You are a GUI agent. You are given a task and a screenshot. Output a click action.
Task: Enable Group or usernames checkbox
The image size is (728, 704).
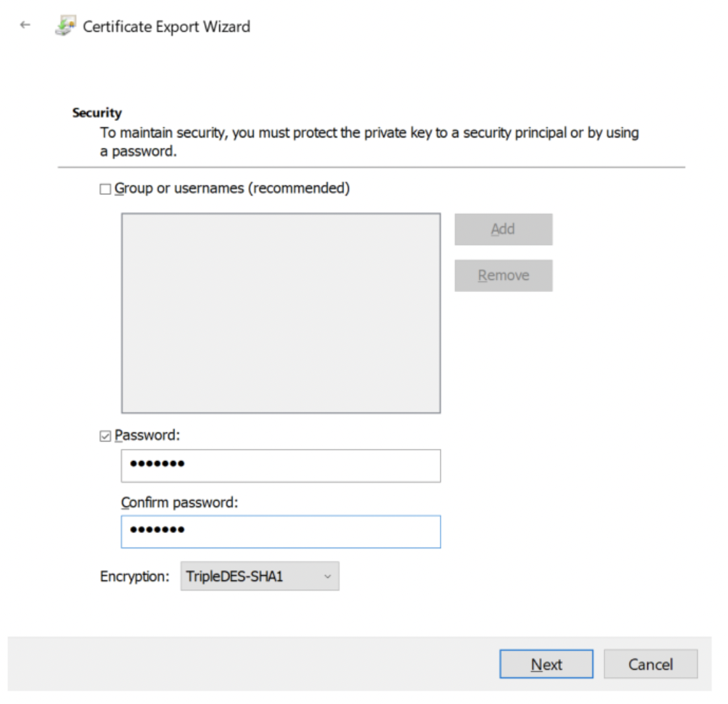106,189
